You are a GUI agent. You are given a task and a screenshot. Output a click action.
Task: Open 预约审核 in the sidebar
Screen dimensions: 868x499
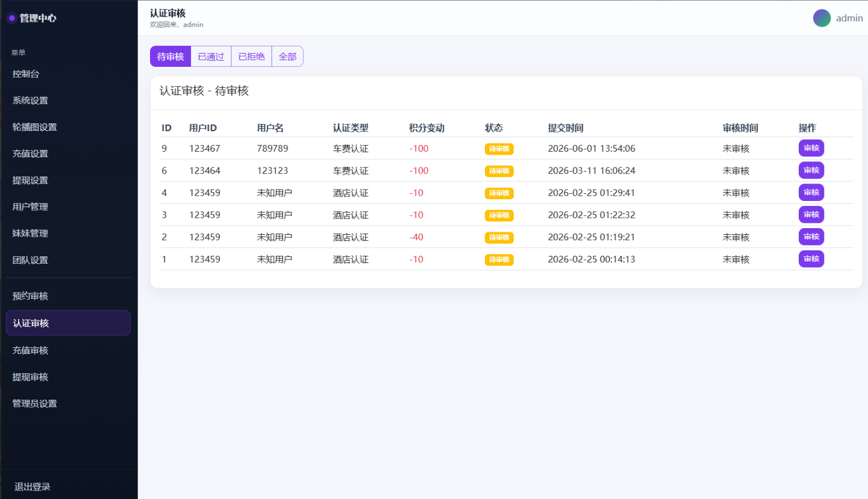69,296
